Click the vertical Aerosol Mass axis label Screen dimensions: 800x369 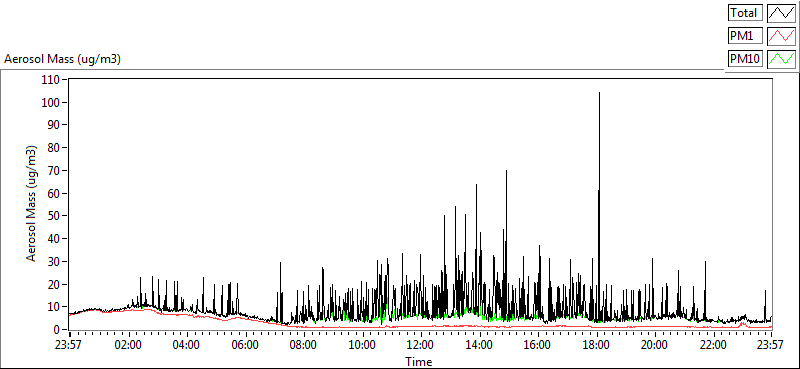point(32,204)
